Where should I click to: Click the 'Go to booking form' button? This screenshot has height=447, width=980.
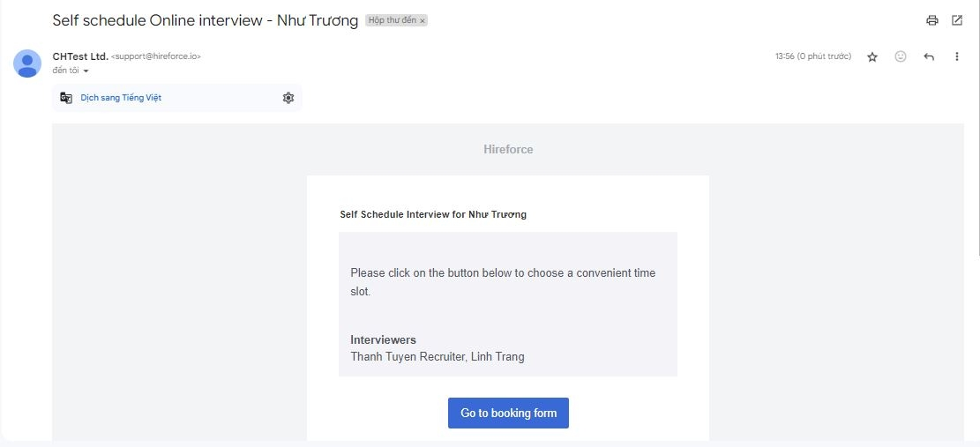508,413
